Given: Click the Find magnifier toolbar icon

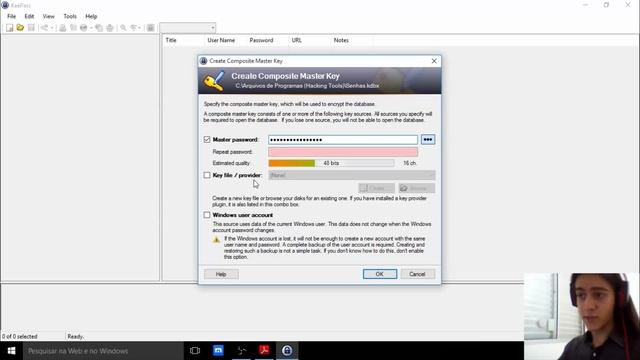Looking at the screenshot, I should [123, 28].
